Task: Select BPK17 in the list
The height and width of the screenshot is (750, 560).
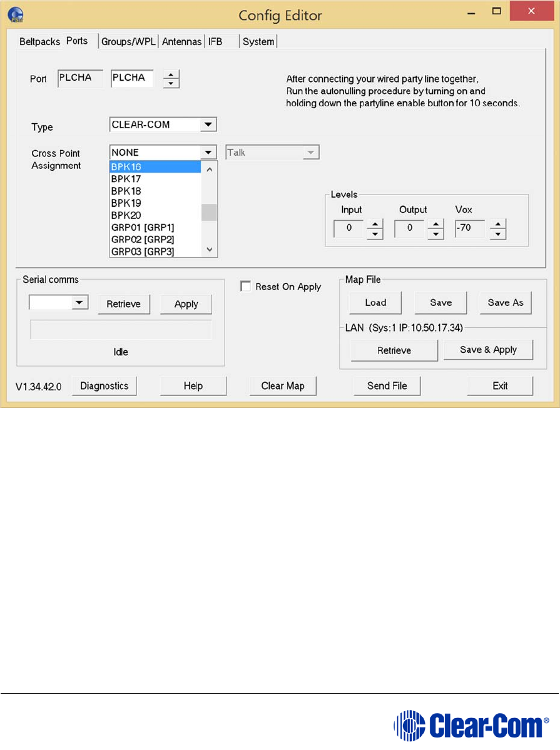Action: click(155, 179)
